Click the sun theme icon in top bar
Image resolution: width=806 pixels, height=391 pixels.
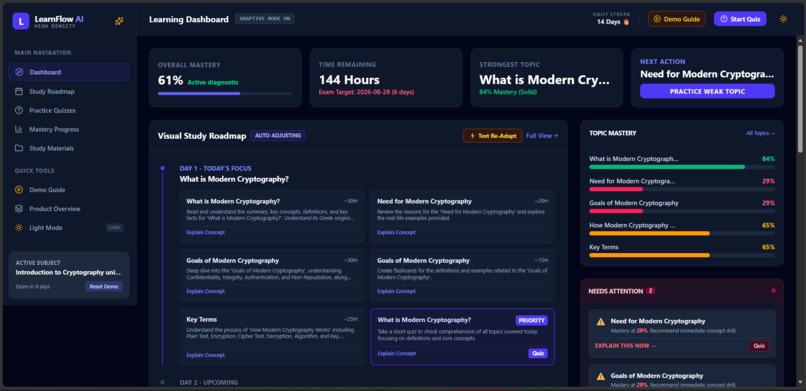point(783,19)
